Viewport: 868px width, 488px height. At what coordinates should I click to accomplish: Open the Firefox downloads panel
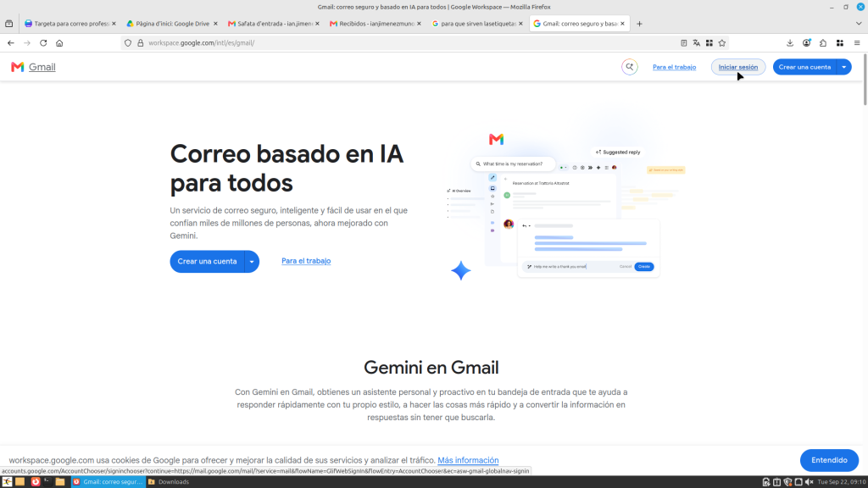click(x=790, y=42)
